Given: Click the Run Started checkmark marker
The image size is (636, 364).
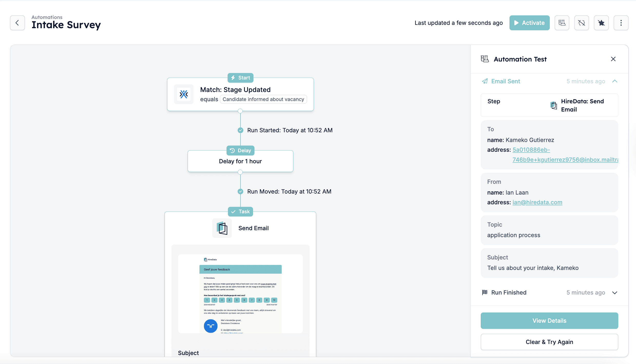Looking at the screenshot, I should pyautogui.click(x=240, y=130).
